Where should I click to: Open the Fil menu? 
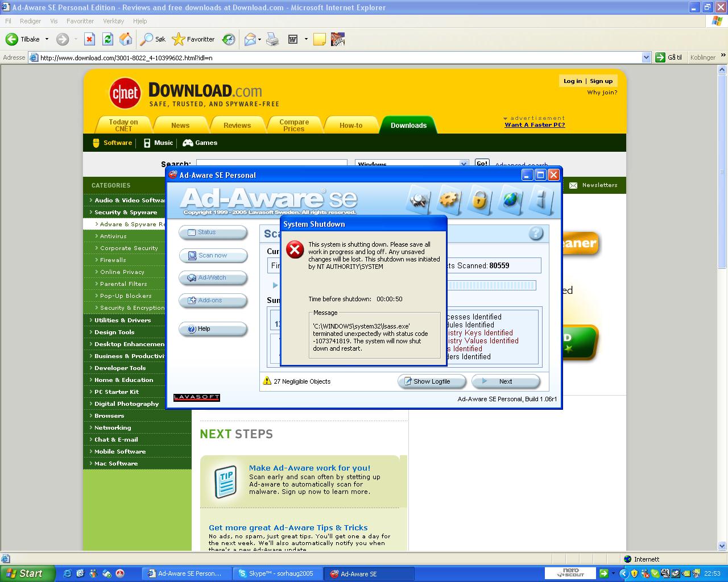tap(8, 21)
